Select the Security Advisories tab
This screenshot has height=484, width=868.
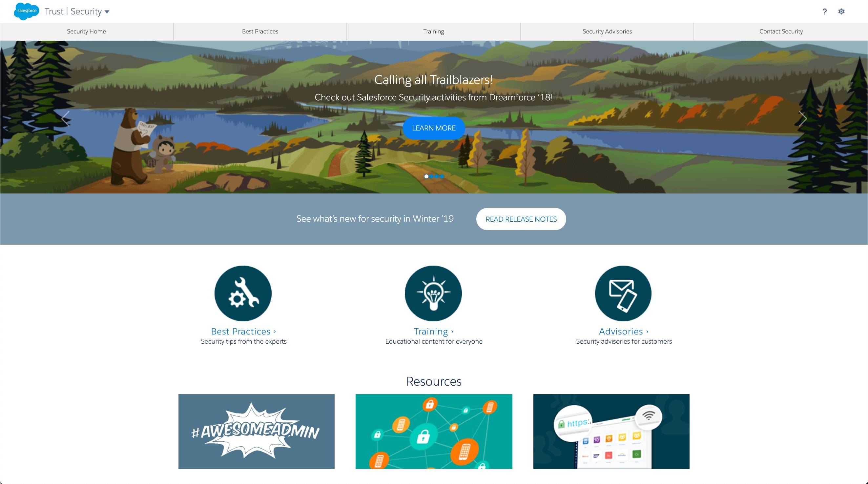[608, 31]
